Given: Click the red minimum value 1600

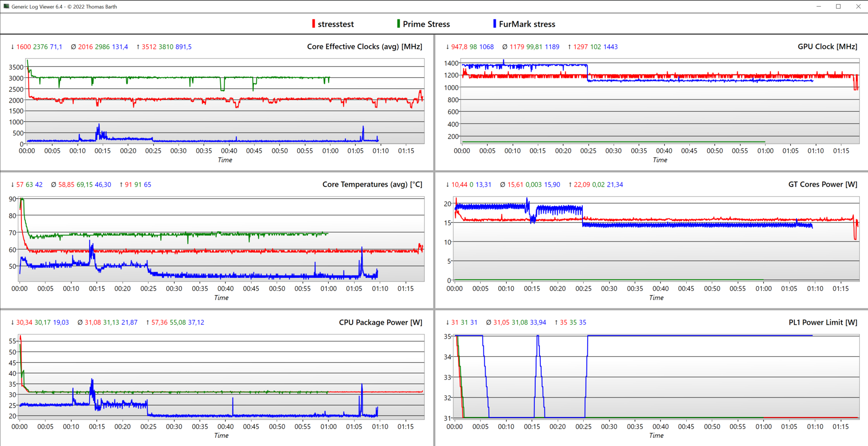Looking at the screenshot, I should tap(24, 47).
